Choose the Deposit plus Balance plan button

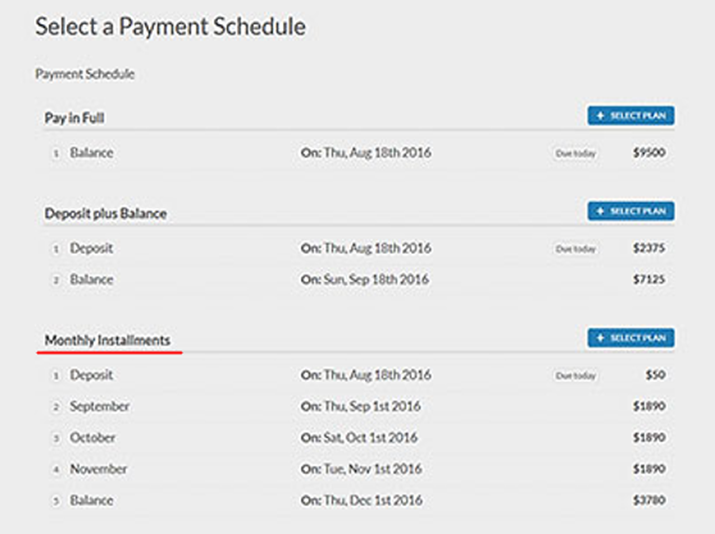coord(630,211)
